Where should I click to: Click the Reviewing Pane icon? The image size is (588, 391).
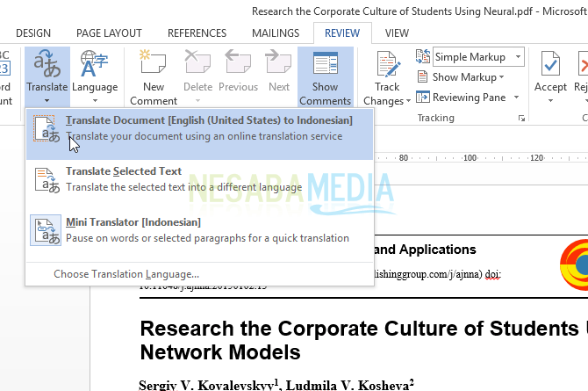(x=423, y=98)
